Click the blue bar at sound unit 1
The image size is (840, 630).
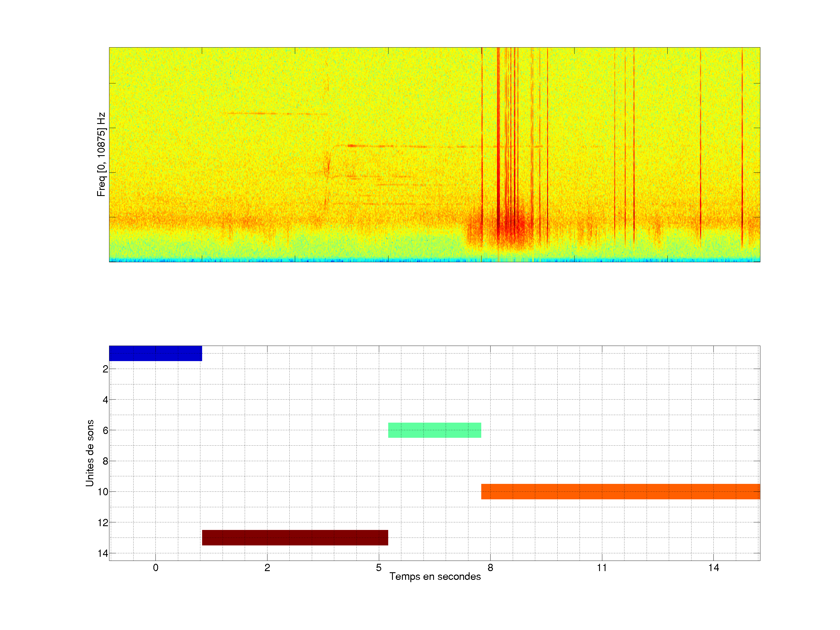click(x=155, y=353)
